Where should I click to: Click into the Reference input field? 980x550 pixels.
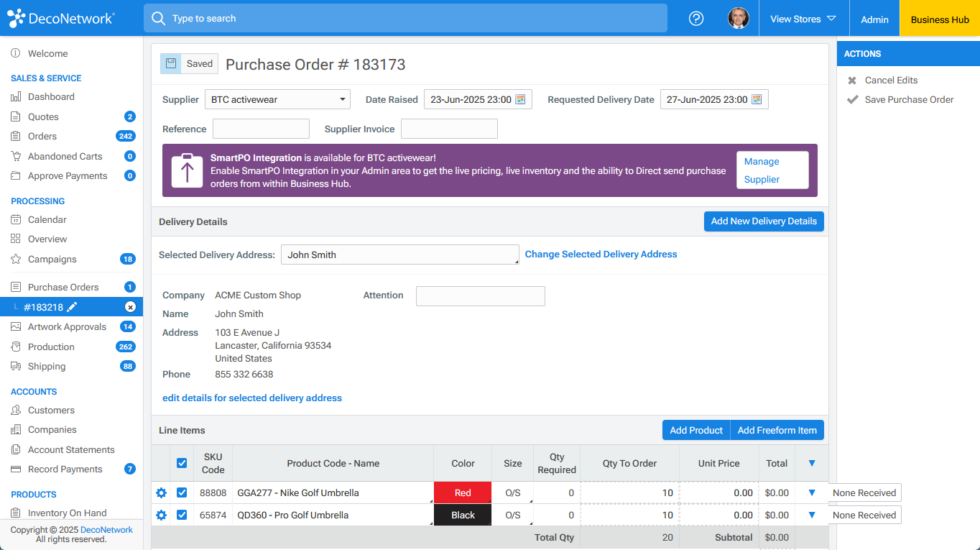click(x=261, y=128)
